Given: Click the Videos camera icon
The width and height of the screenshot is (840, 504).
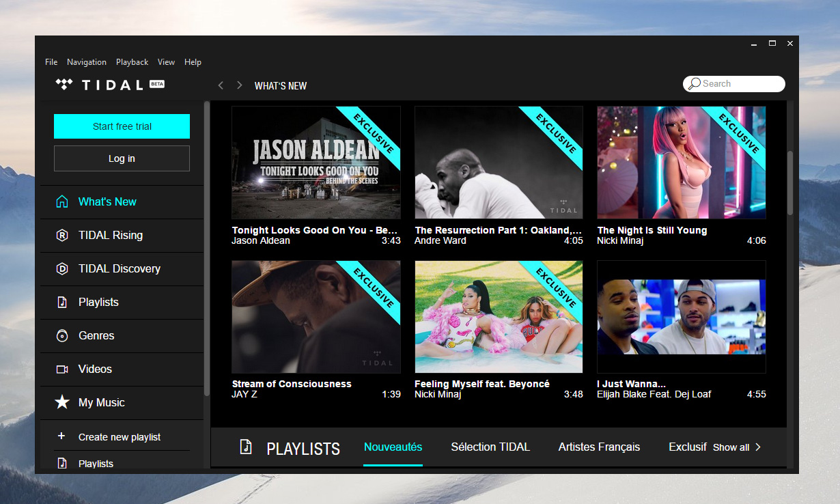Looking at the screenshot, I should pos(62,369).
